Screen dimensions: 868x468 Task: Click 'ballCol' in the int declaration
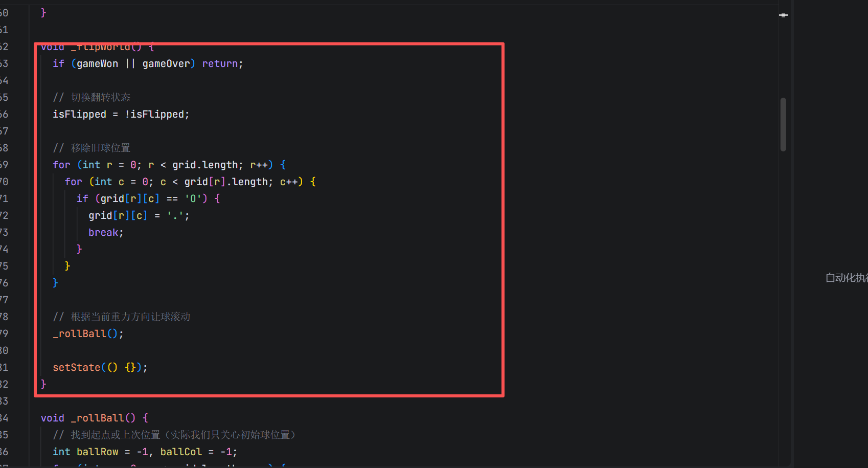point(181,452)
